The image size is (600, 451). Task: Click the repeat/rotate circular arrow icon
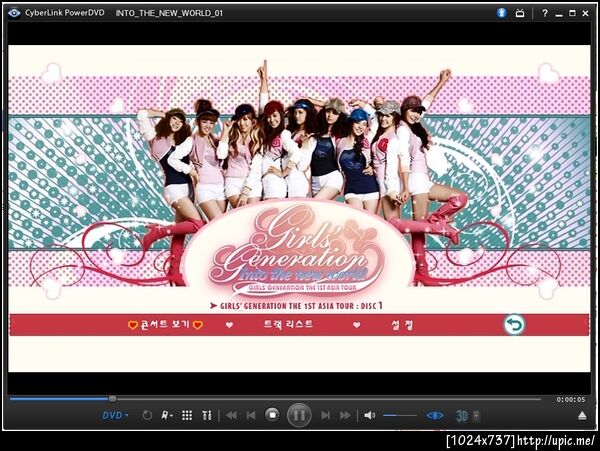pyautogui.click(x=147, y=415)
